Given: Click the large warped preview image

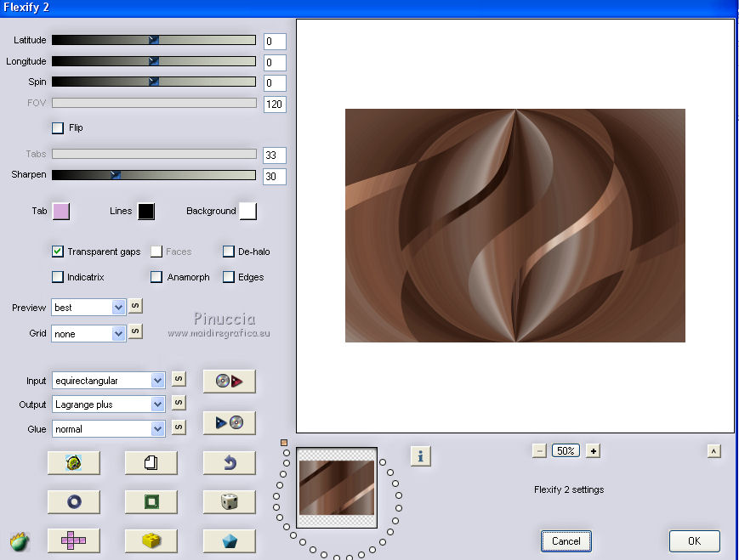Looking at the screenshot, I should pos(515,225).
